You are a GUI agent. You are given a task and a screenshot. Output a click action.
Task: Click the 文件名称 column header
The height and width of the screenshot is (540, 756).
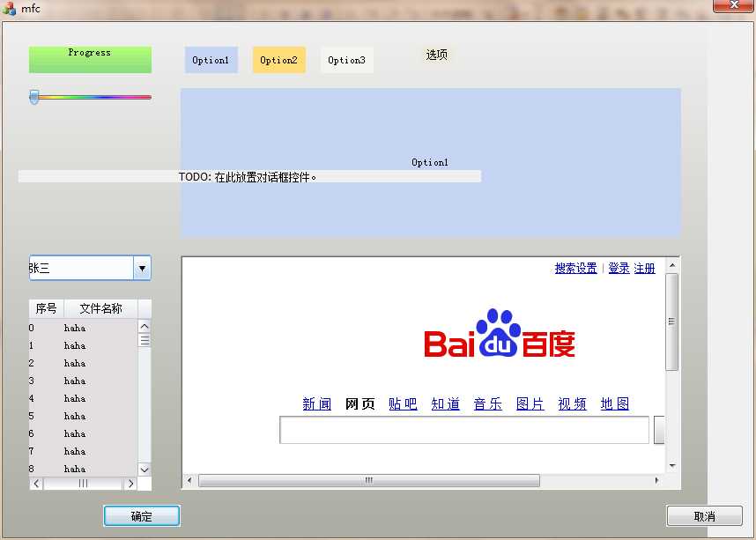100,308
